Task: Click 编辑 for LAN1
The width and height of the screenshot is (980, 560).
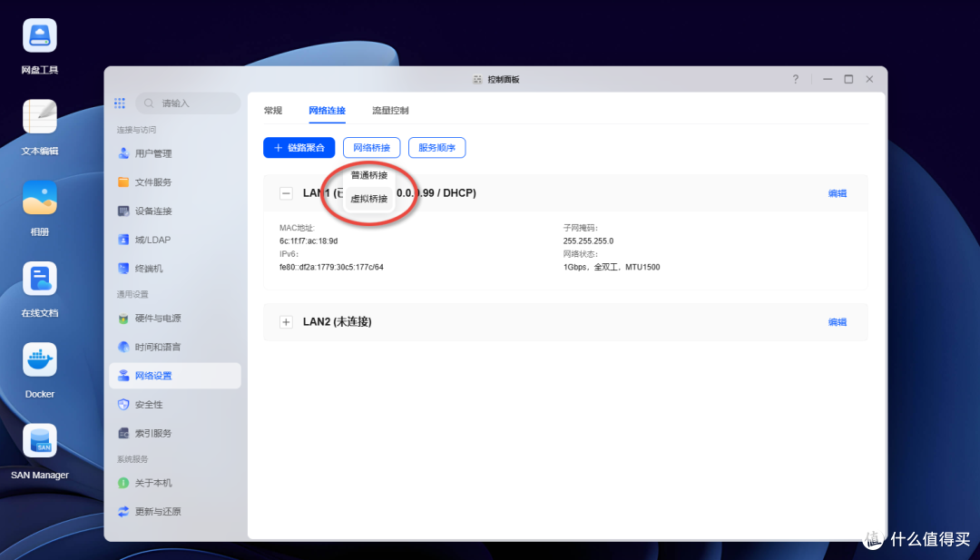Action: [x=838, y=193]
